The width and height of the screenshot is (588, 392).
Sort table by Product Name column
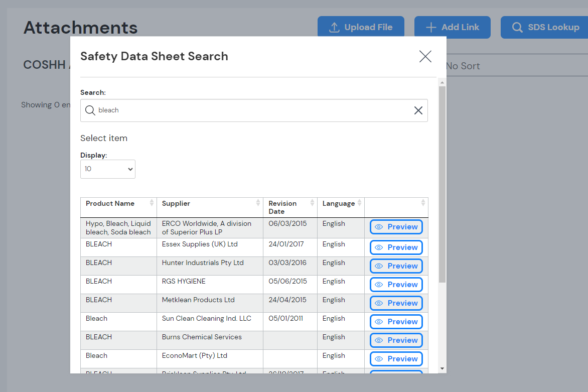pyautogui.click(x=152, y=203)
